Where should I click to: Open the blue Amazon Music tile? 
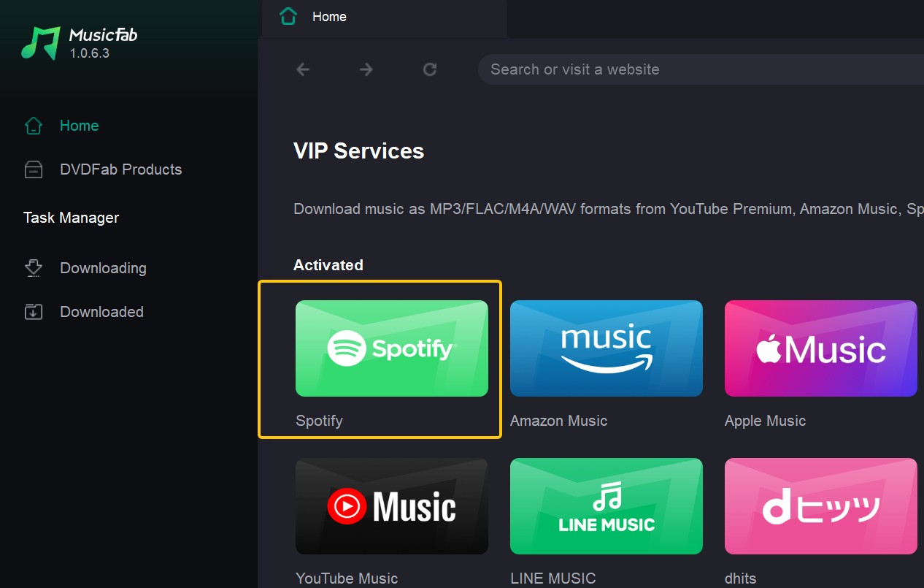coord(606,348)
